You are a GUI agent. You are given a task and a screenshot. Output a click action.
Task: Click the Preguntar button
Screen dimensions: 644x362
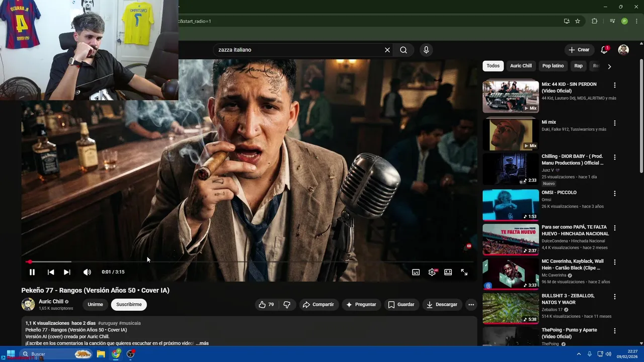[361, 305]
